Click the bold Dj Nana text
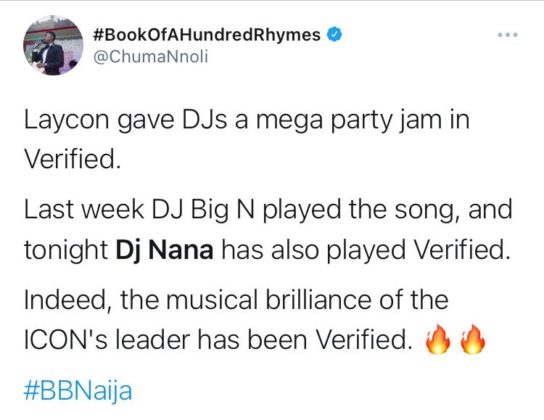Image resolution: width=544 pixels, height=420 pixels. click(164, 250)
